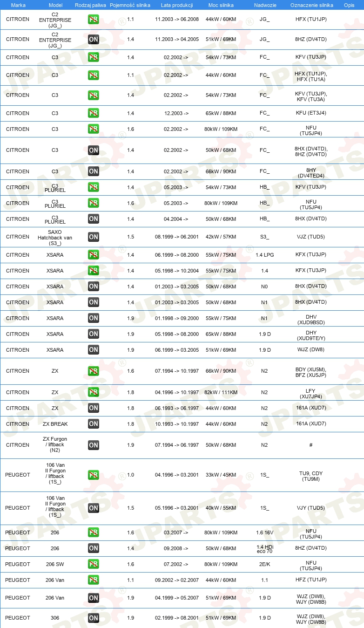
Task: Select the SAXO Hatchback van (S3_) model cell
Action: pos(55,237)
